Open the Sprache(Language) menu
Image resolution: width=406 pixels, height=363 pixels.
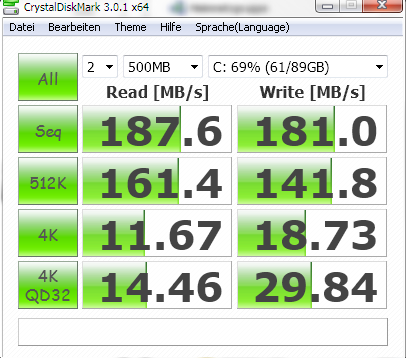(x=242, y=27)
